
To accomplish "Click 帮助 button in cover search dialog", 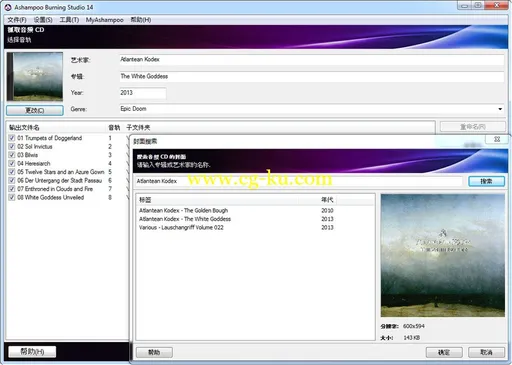I will tap(154, 352).
